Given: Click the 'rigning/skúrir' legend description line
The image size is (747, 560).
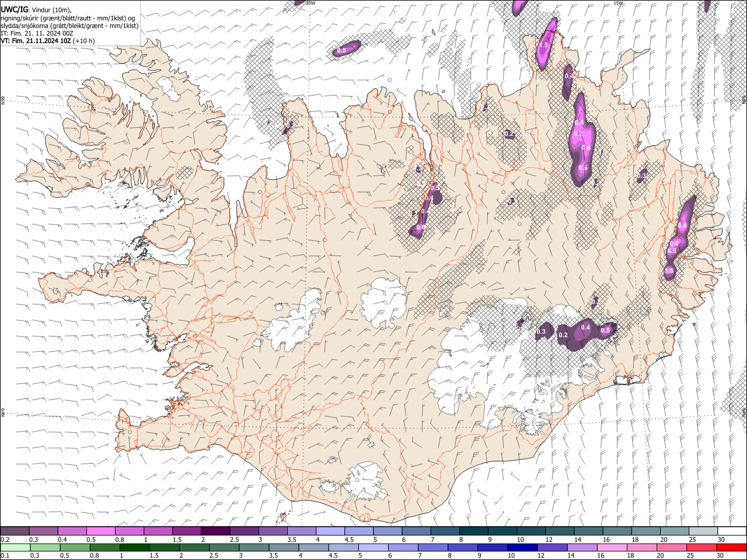Looking at the screenshot, I should pyautogui.click(x=68, y=18).
